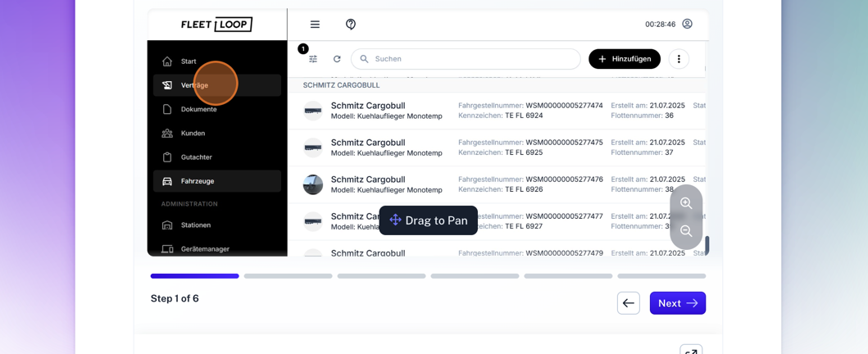Zoom in with the magnifier plus icon

coord(686,203)
